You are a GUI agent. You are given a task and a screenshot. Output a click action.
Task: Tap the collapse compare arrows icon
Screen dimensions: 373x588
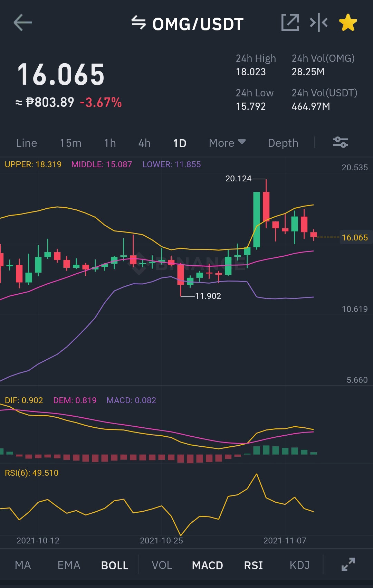pyautogui.click(x=319, y=23)
